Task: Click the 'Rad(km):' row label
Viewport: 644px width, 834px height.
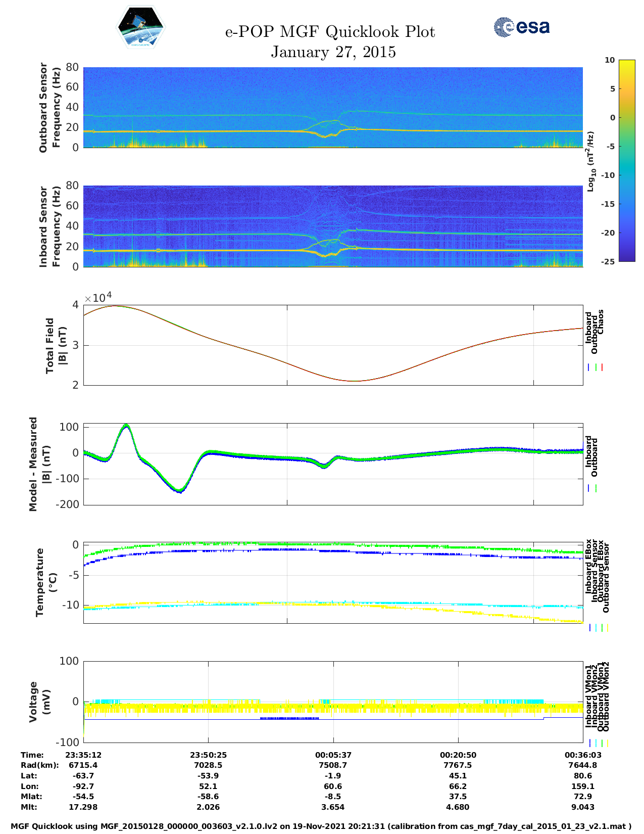Action: (39, 765)
